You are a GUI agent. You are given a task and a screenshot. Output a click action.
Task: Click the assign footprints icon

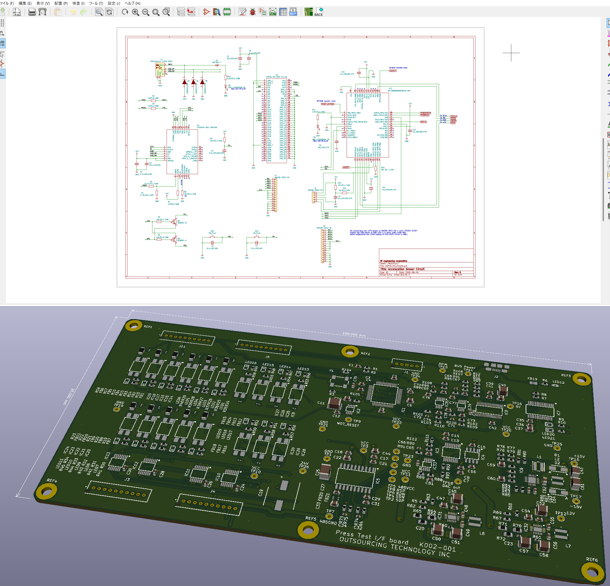click(x=263, y=12)
